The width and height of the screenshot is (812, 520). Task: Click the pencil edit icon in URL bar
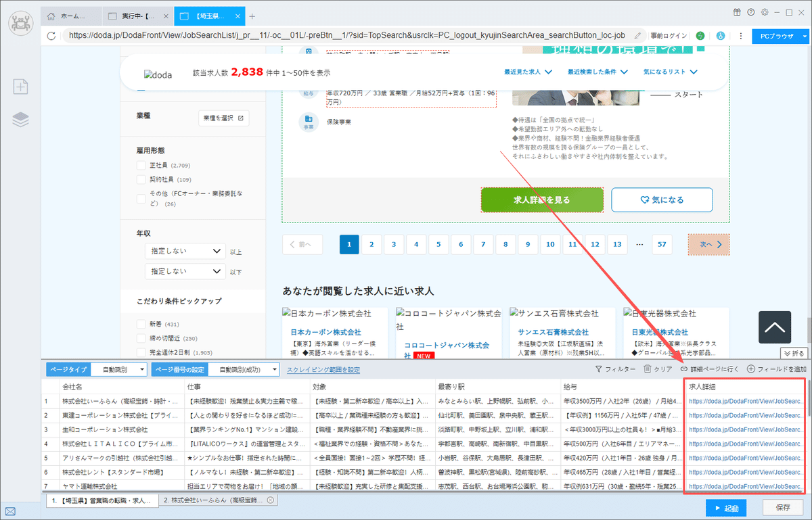pyautogui.click(x=638, y=35)
